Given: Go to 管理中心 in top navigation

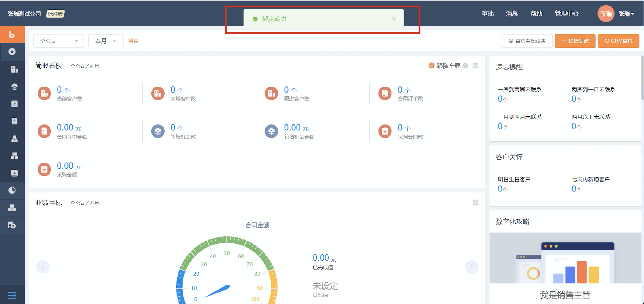Looking at the screenshot, I should click(x=566, y=14).
